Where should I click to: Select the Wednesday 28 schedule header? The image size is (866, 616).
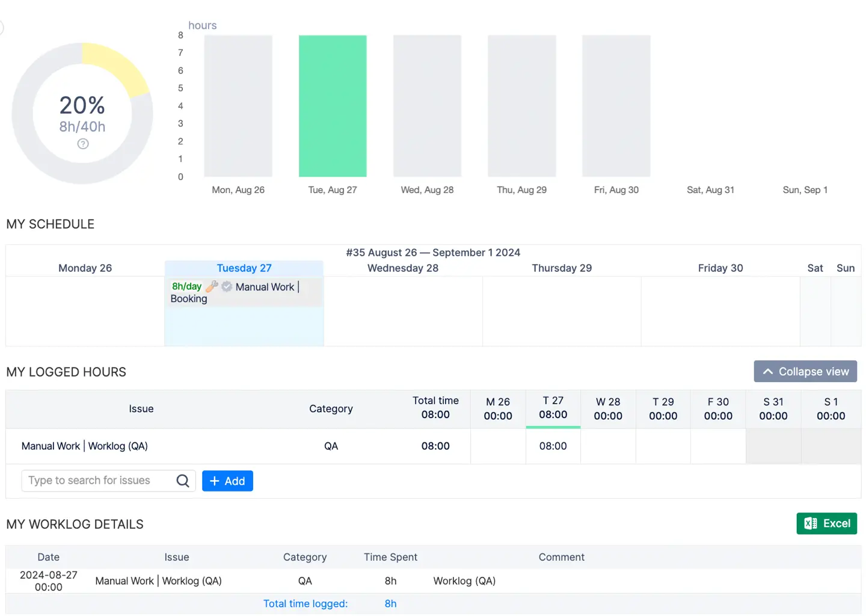tap(403, 268)
